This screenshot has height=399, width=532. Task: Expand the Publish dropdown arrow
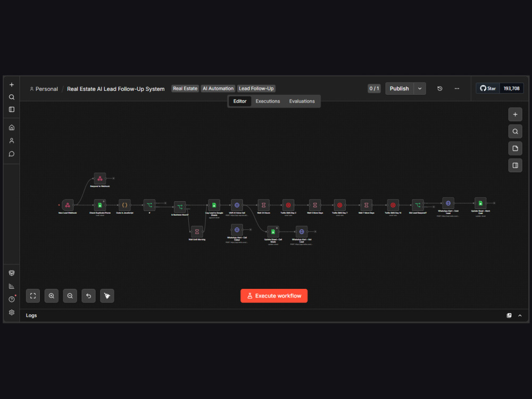click(x=420, y=88)
